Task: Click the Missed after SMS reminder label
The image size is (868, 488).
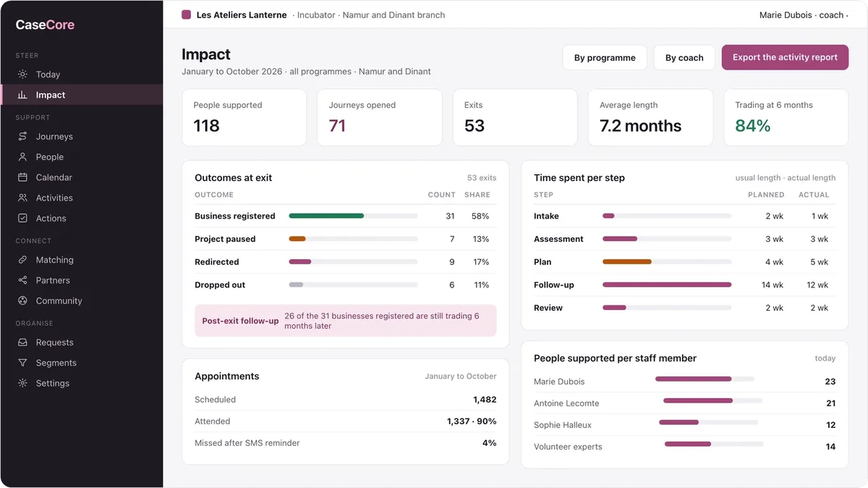Action: click(247, 443)
